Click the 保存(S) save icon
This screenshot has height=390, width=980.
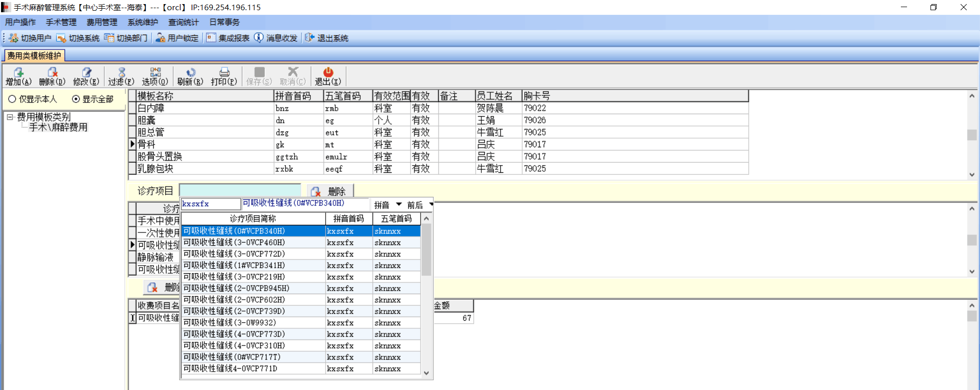click(259, 72)
